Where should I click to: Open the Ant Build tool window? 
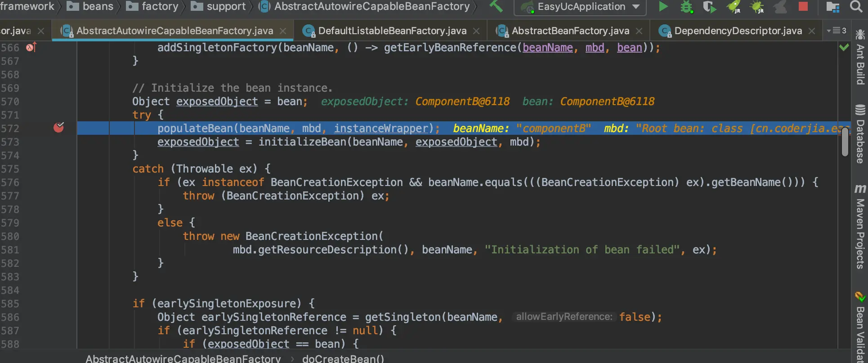(860, 57)
